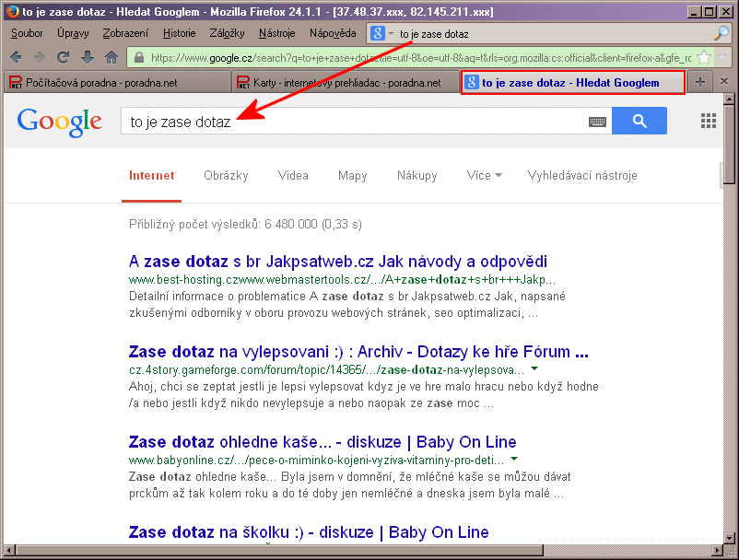Open result 'Zase dotaz na školku'
Image resolution: width=739 pixels, height=560 pixels.
pos(309,532)
